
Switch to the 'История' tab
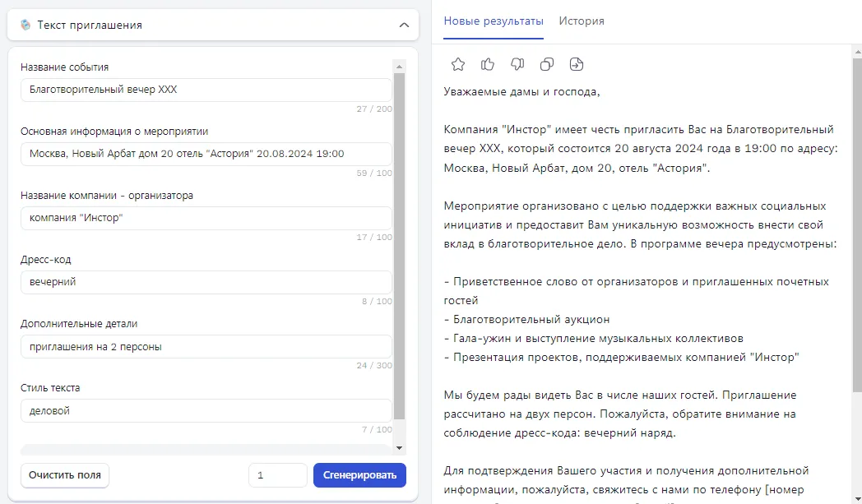(581, 21)
